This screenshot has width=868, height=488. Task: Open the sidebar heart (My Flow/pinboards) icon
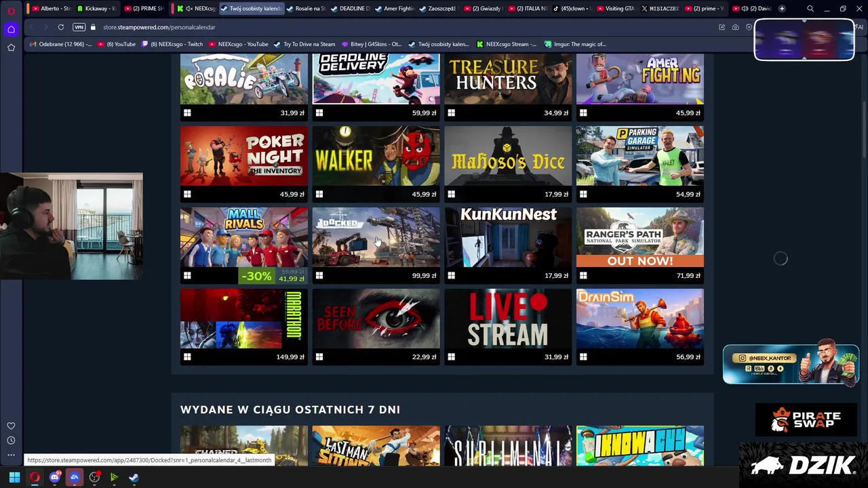point(11,426)
